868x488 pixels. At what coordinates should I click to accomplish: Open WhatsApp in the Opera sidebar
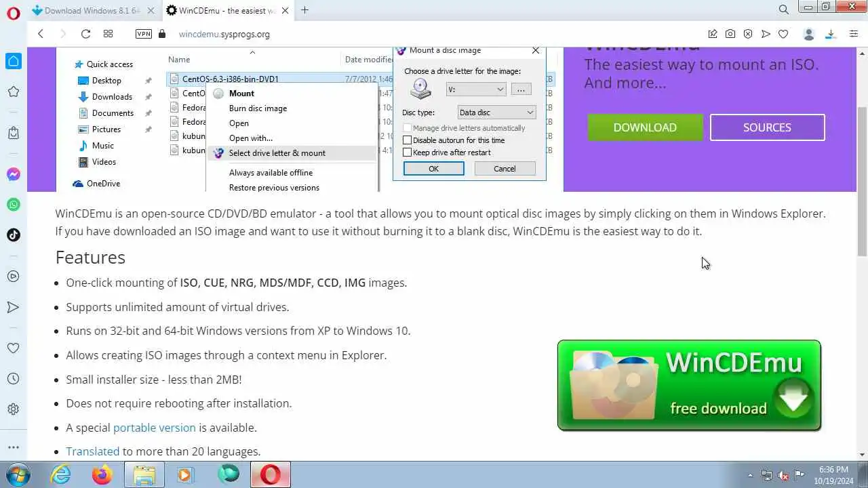(x=14, y=205)
